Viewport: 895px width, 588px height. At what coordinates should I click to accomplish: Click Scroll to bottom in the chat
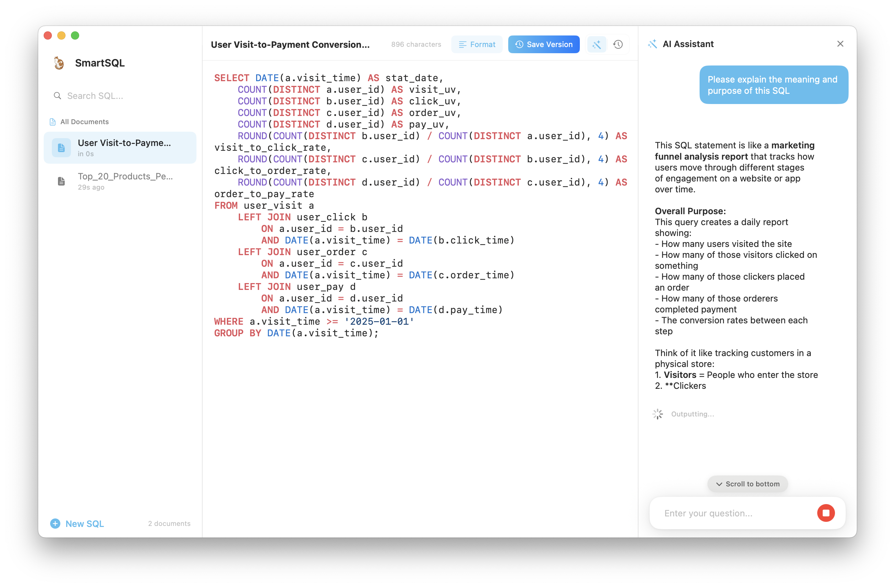pos(748,484)
